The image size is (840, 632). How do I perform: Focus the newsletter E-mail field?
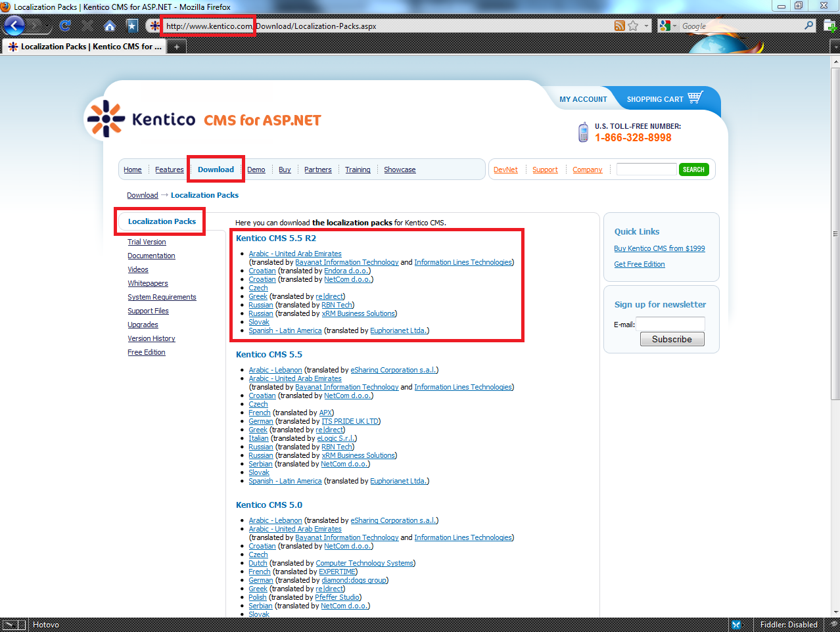[x=670, y=324]
